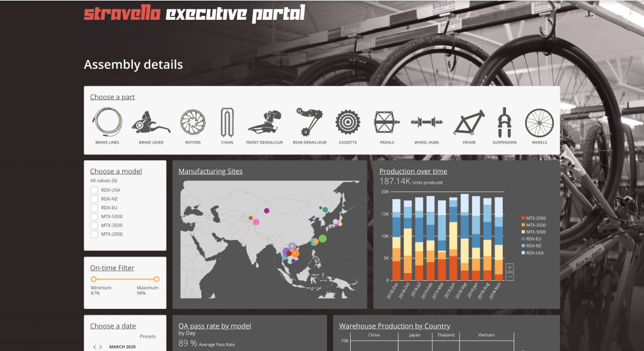Select the Brake Lever part icon
Image resolution: width=644 pixels, height=351 pixels.
tap(151, 122)
